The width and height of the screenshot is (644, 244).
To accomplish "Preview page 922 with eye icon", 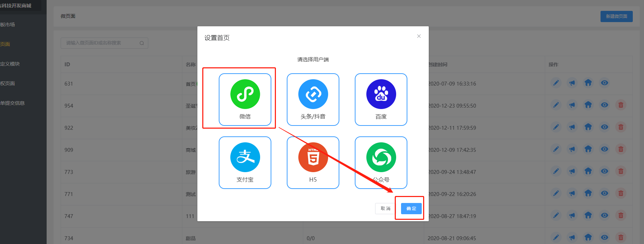I will tap(604, 127).
